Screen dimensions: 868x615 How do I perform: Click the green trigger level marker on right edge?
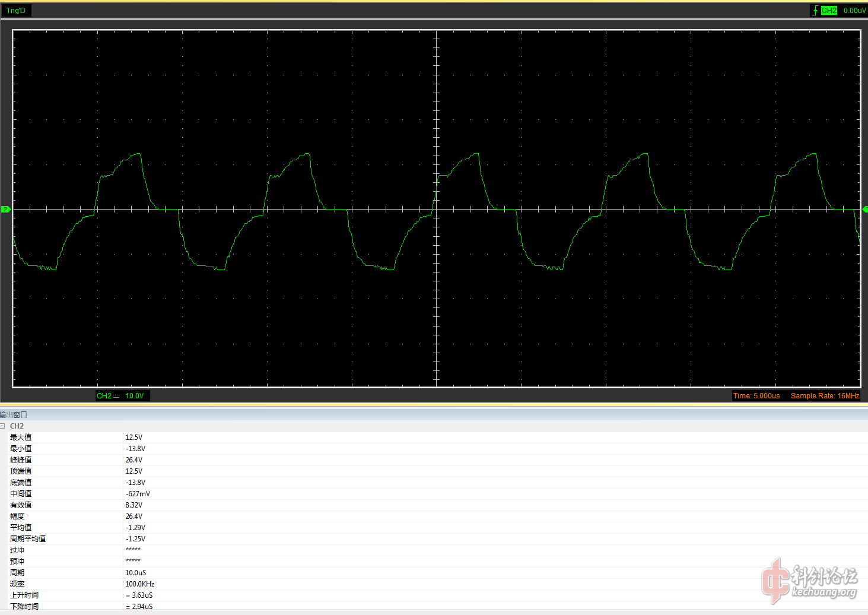coord(865,209)
